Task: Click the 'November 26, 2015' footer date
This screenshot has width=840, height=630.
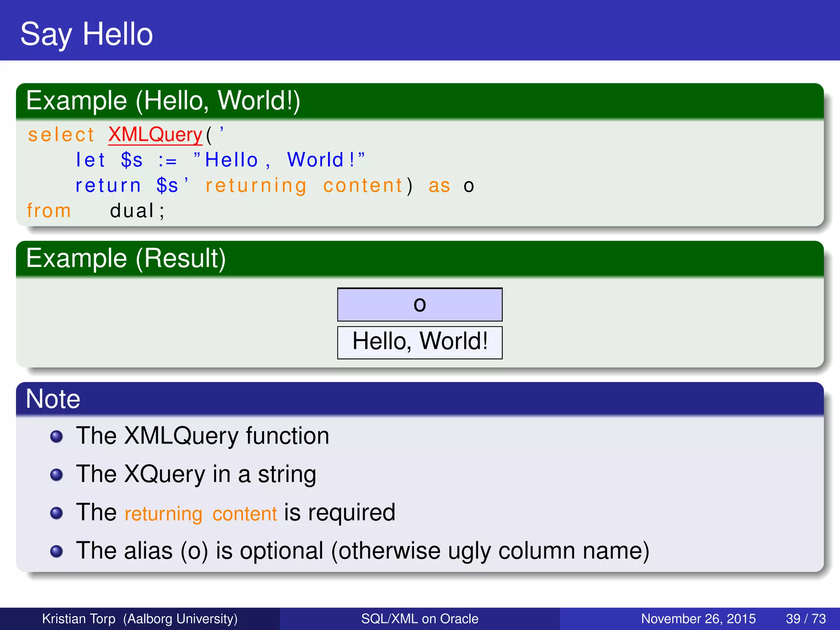Action: [698, 619]
